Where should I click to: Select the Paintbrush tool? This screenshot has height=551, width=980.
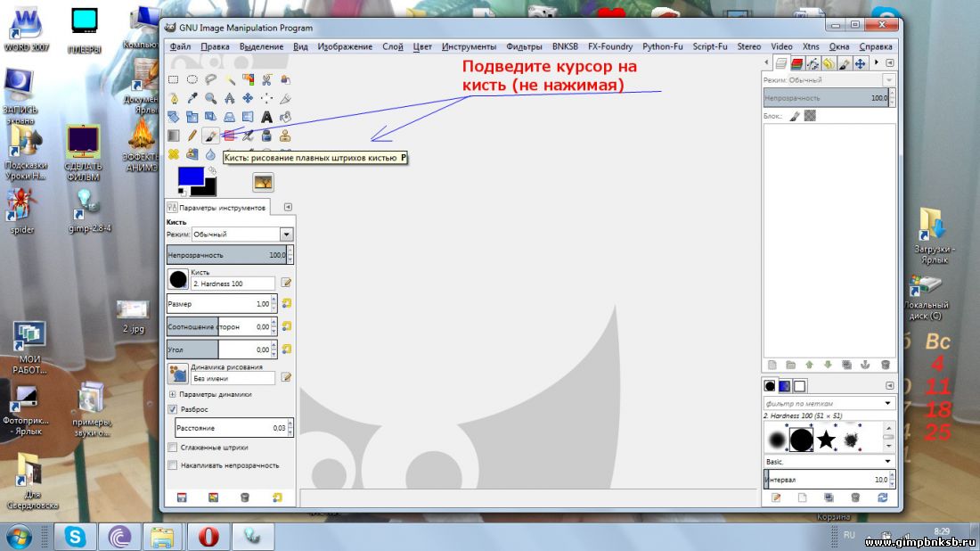click(210, 136)
